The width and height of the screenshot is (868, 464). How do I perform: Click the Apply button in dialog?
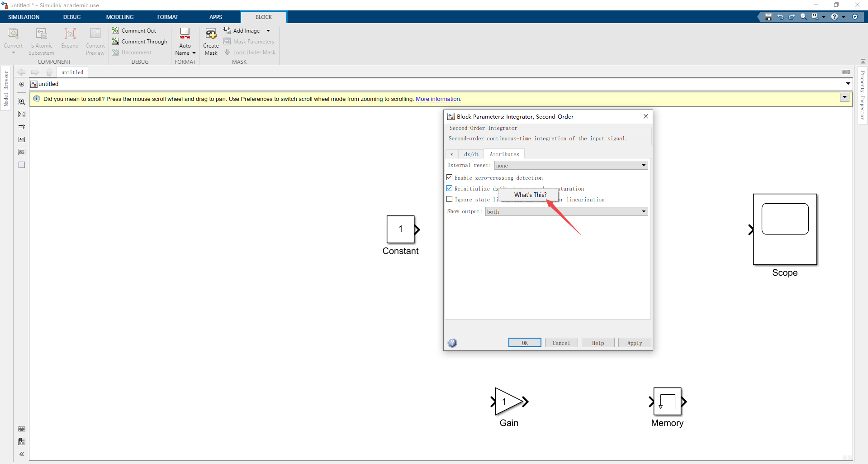point(635,343)
